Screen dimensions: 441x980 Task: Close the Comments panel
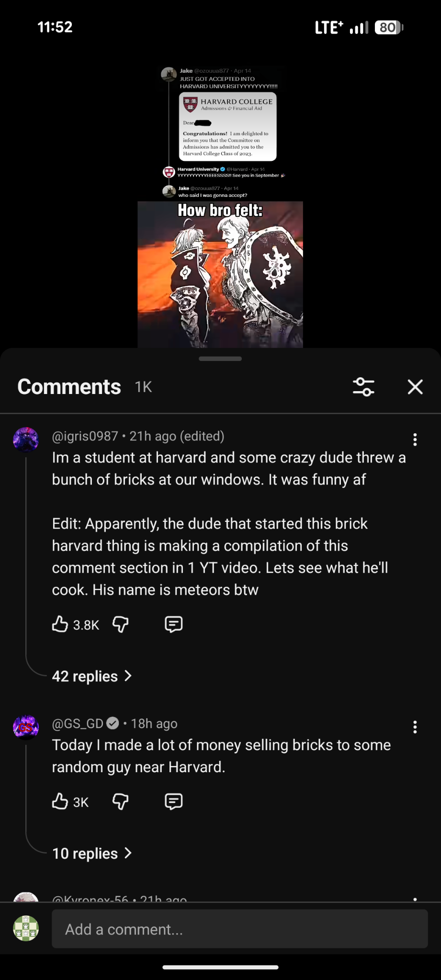click(x=415, y=387)
